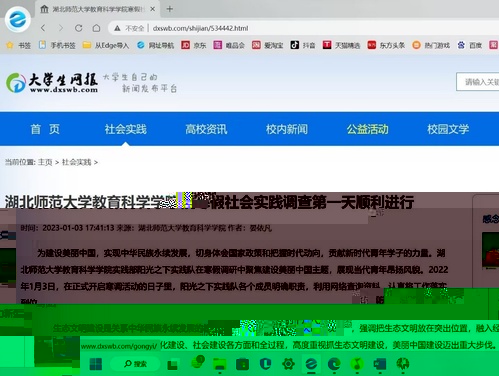Open the Microsoft Store taskbar icon
The width and height of the screenshot is (499, 376).
coord(243,364)
